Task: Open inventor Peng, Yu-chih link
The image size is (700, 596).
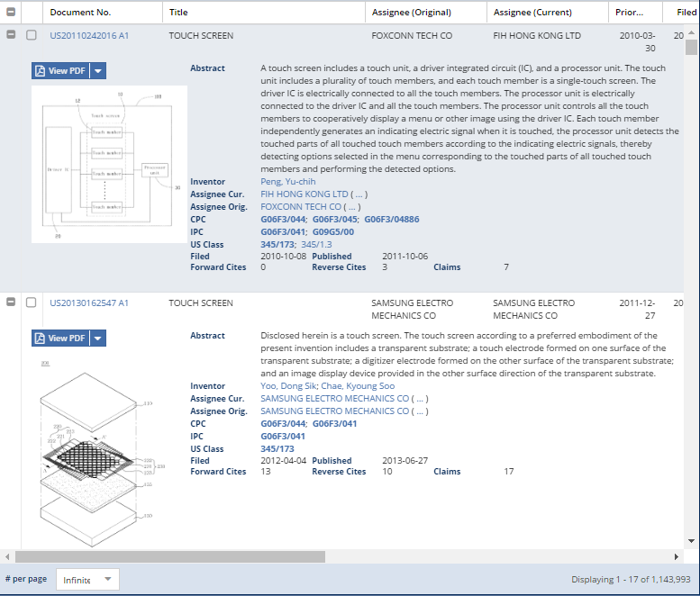Action: point(288,182)
